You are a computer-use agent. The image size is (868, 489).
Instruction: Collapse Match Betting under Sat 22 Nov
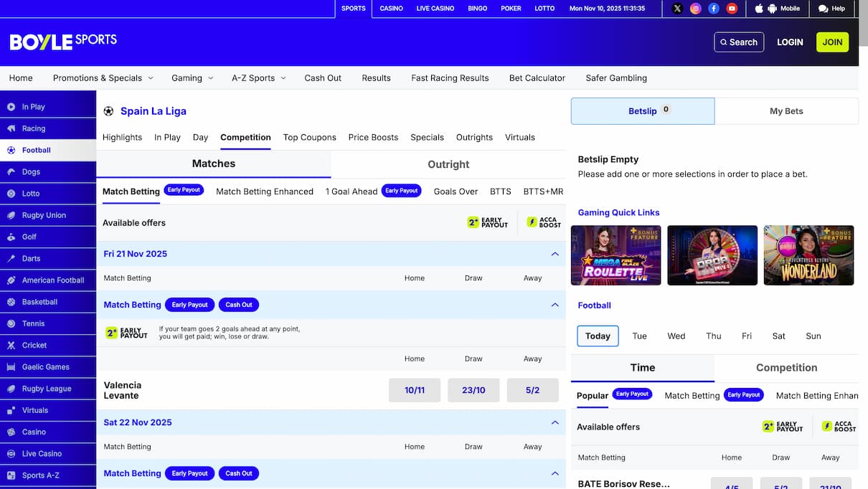tap(555, 473)
